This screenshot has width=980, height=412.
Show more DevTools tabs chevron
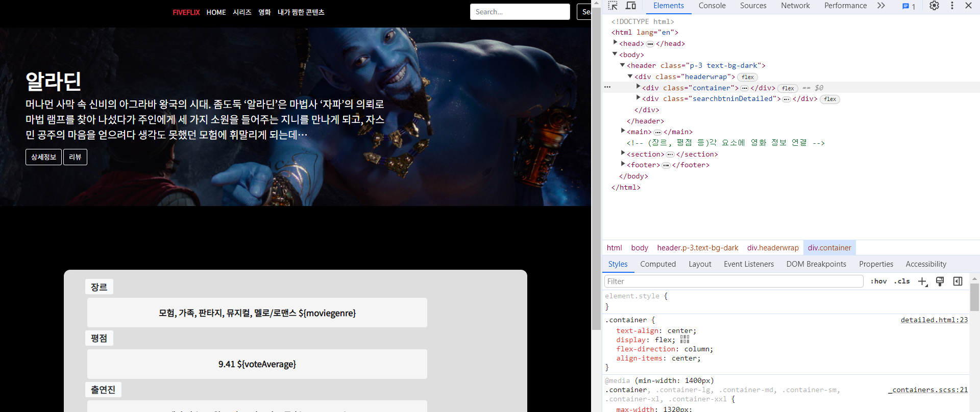(881, 6)
